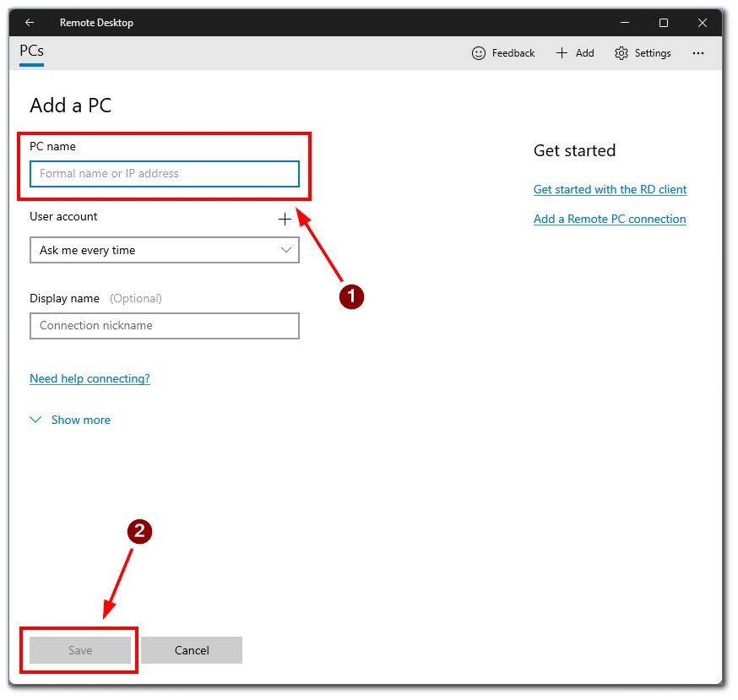The image size is (738, 700).
Task: Close the Remote Desktop window
Action: [x=702, y=23]
